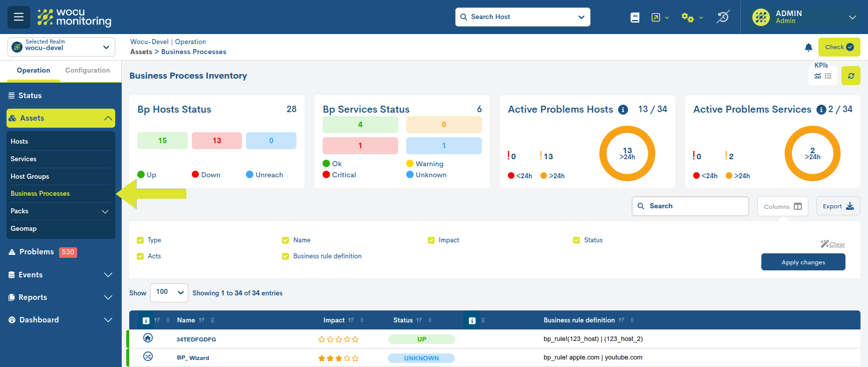The width and height of the screenshot is (868, 367).
Task: Click the magic wand Clear icon
Action: point(824,244)
